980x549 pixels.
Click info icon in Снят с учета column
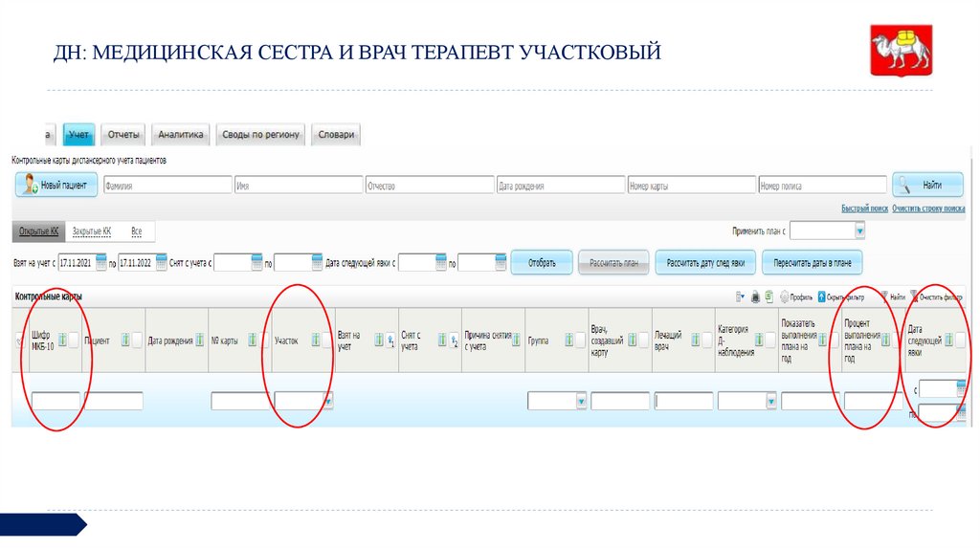tap(442, 340)
